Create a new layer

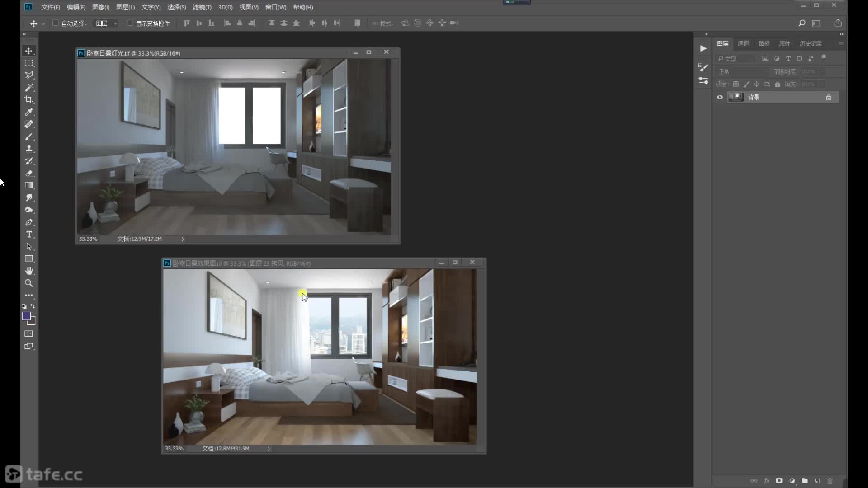coord(817,481)
